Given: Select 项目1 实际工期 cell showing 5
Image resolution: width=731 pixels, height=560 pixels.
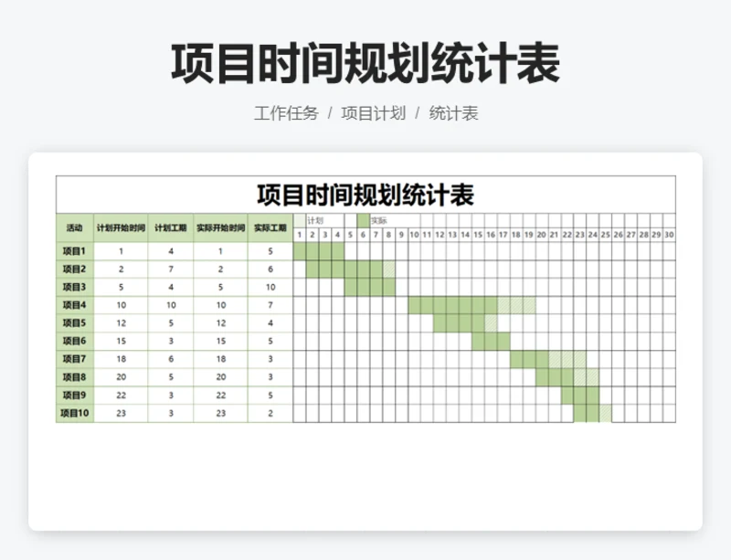Looking at the screenshot, I should pyautogui.click(x=270, y=251).
